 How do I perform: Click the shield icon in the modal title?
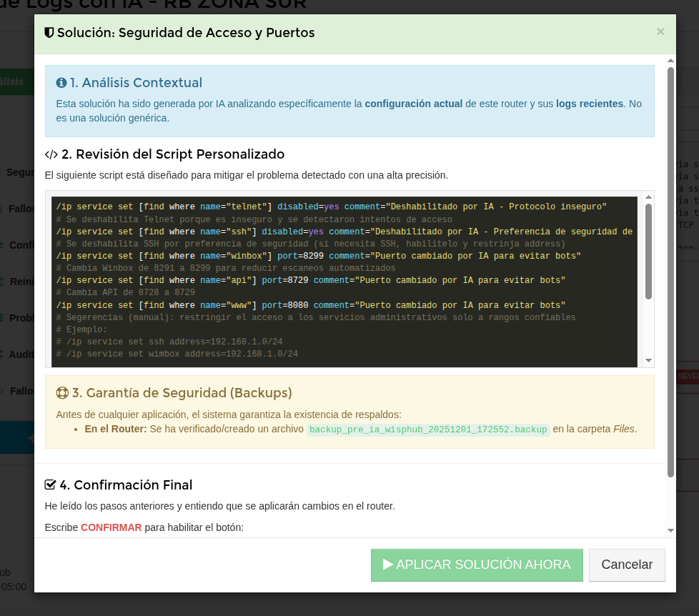49,33
